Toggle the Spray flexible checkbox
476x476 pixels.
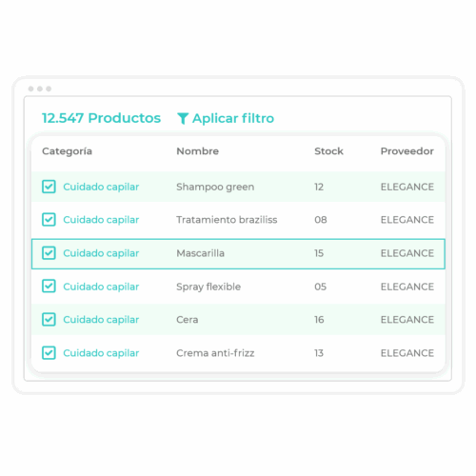[x=49, y=287]
